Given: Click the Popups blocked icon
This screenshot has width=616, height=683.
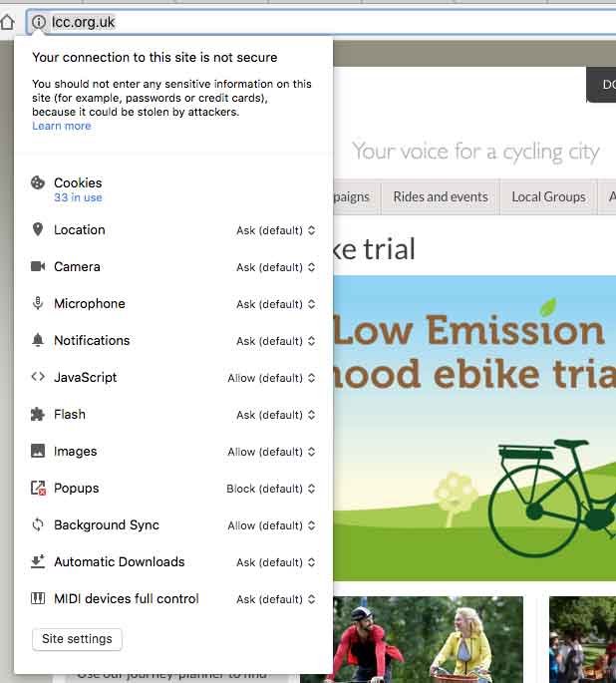Looking at the screenshot, I should (38, 488).
